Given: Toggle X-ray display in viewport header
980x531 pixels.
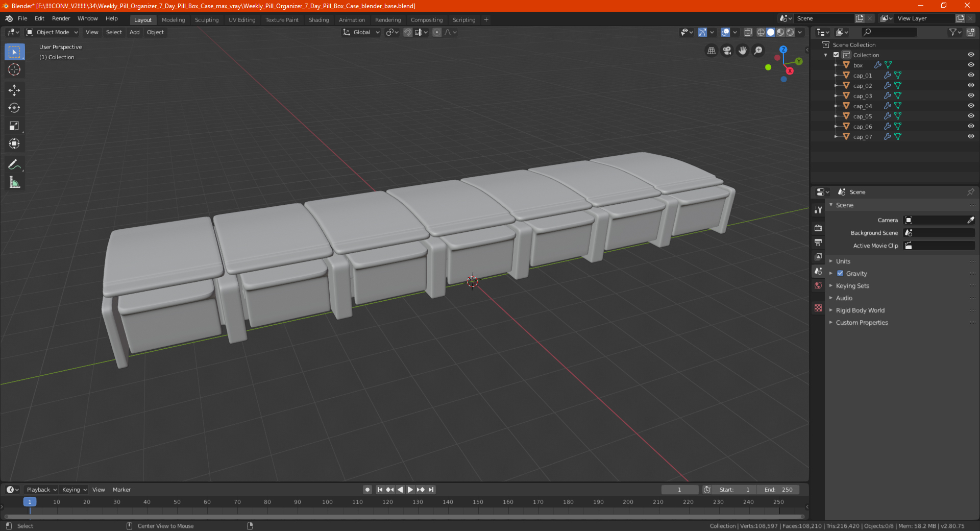Looking at the screenshot, I should [x=748, y=32].
